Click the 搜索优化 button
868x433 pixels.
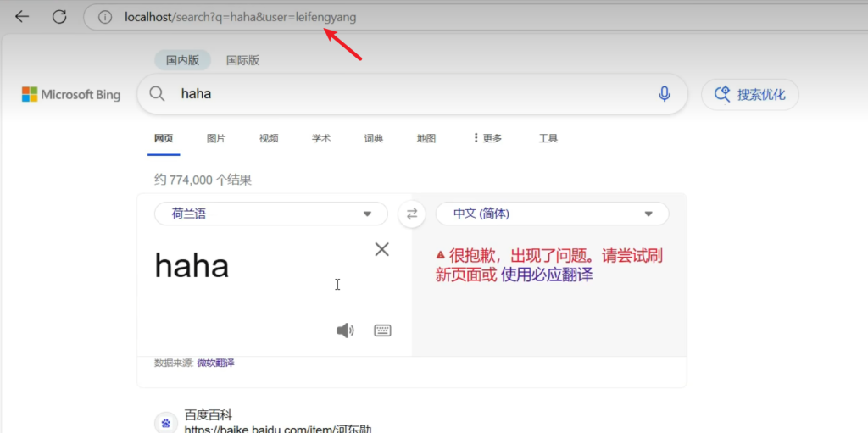coord(750,95)
